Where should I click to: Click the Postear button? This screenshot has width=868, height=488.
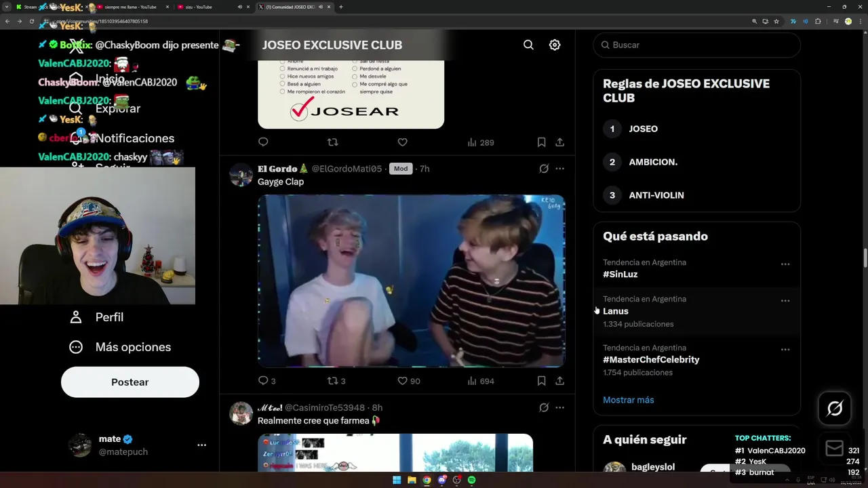click(x=130, y=382)
